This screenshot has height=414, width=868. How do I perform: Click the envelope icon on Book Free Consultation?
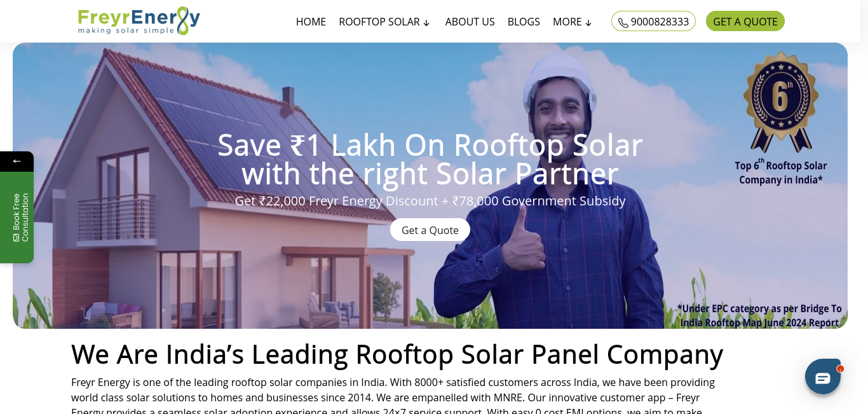(x=16, y=237)
